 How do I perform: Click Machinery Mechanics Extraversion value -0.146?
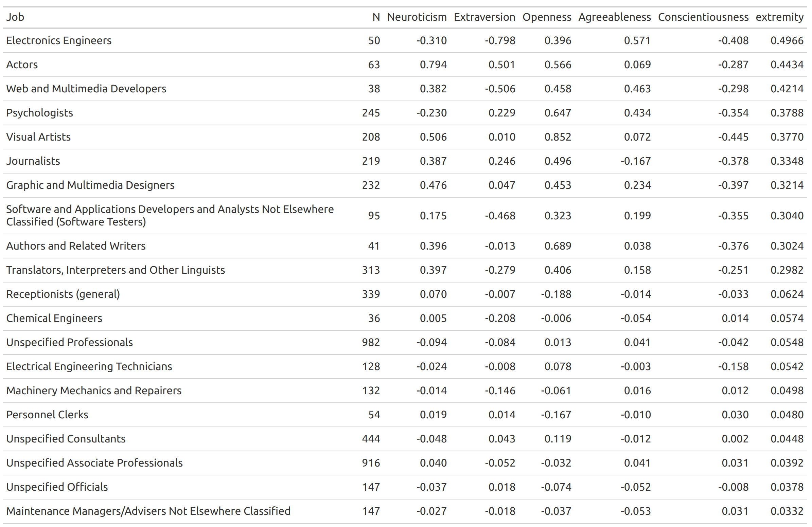click(500, 390)
